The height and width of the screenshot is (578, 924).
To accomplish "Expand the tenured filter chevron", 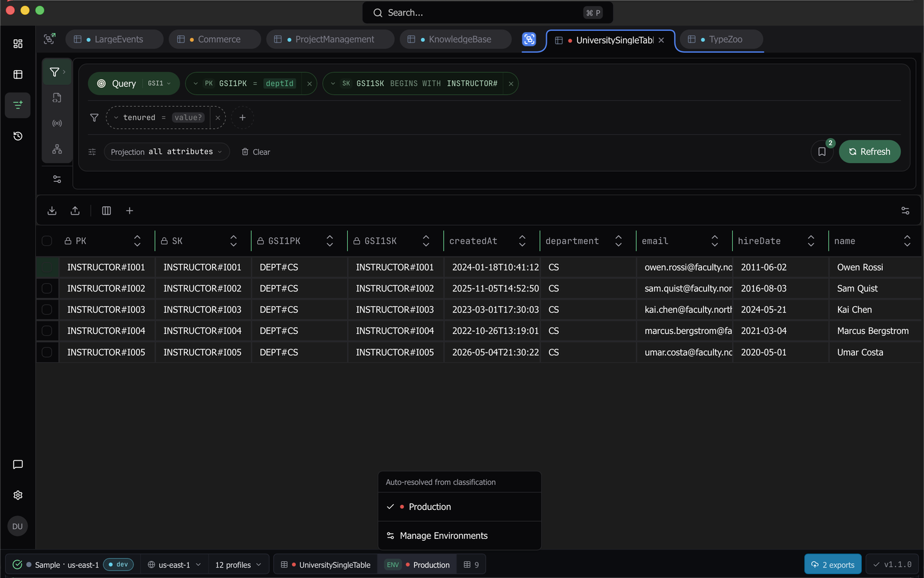I will coord(116,118).
